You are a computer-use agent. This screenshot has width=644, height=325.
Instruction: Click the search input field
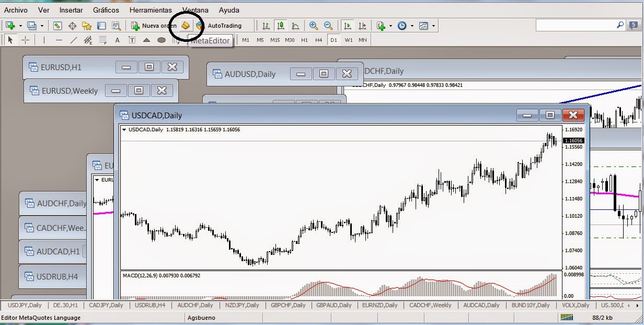[576, 25]
